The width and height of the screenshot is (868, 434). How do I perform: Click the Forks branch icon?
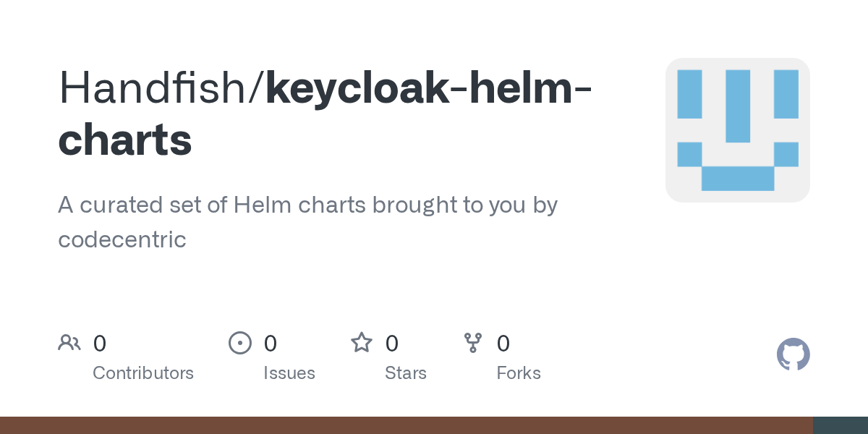473,343
